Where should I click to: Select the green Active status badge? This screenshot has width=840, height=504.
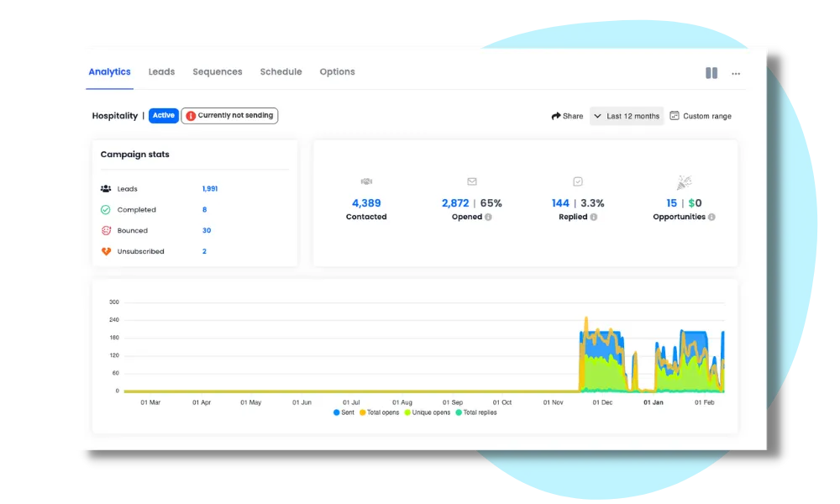[x=163, y=115]
